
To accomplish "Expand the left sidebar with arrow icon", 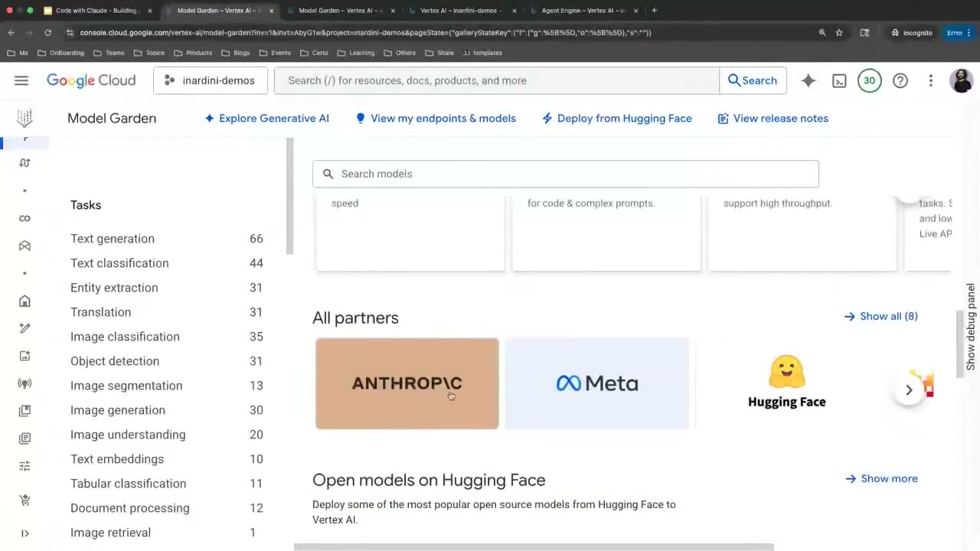I will (x=24, y=533).
